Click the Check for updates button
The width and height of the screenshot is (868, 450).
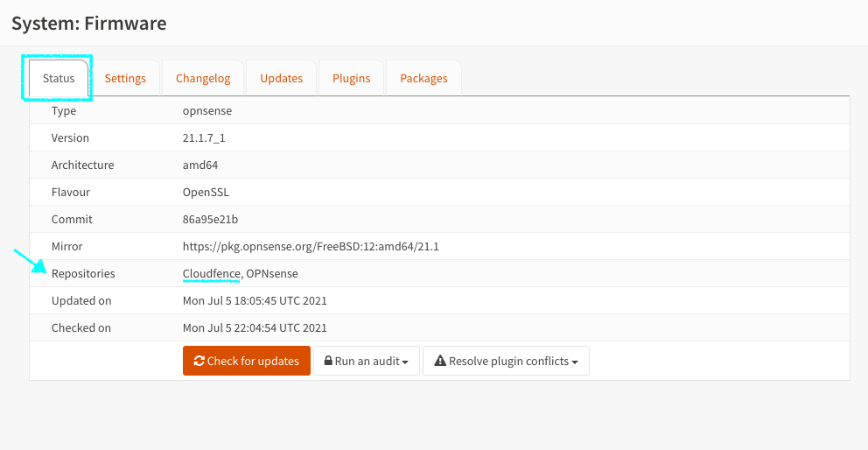pyautogui.click(x=247, y=361)
